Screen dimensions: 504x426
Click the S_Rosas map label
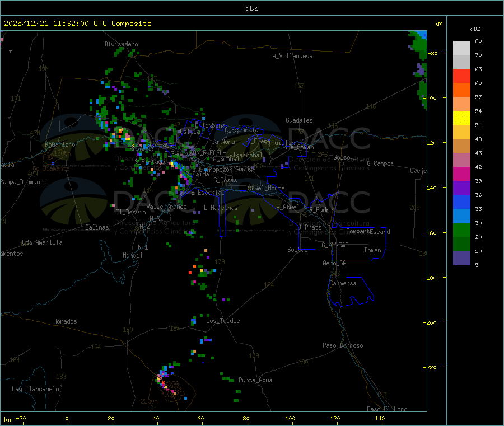tap(225, 180)
